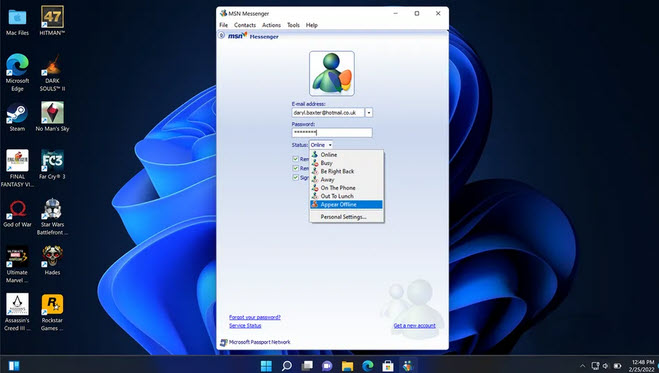
Task: Open the Far Cry 3 desktop shortcut
Action: (x=52, y=165)
